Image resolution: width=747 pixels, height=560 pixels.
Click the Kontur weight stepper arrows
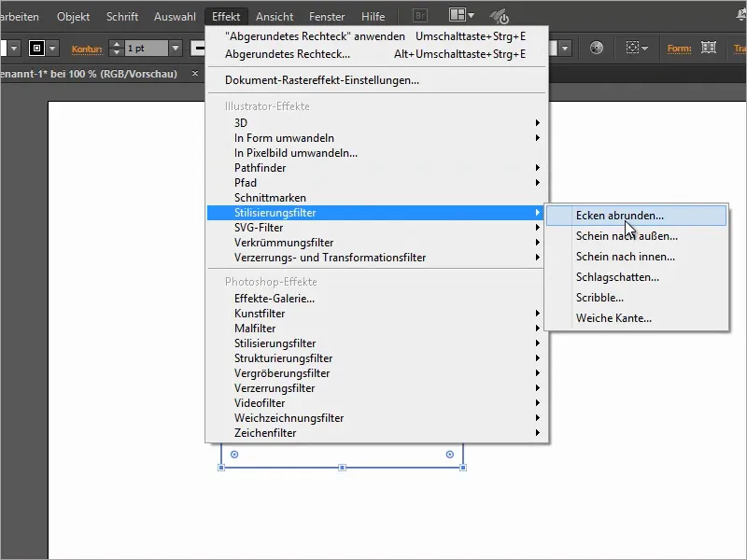116,49
